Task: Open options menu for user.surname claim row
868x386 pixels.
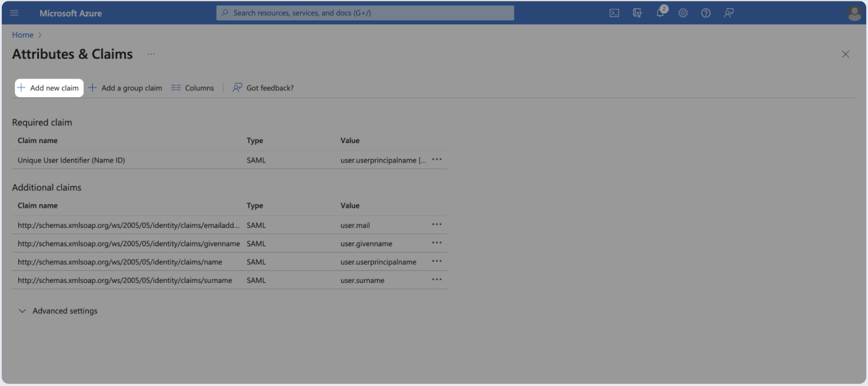Action: [437, 280]
